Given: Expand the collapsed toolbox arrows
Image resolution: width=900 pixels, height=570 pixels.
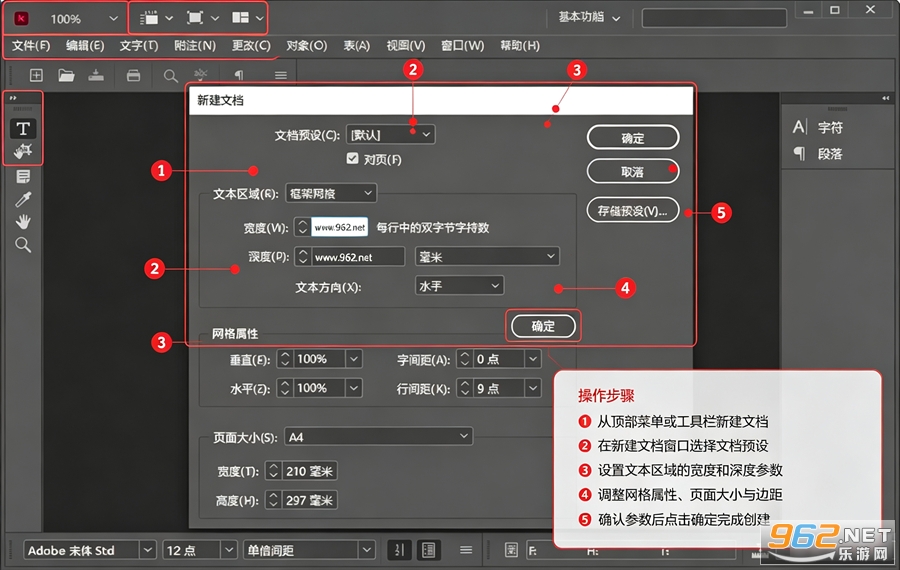Looking at the screenshot, I should (13, 98).
